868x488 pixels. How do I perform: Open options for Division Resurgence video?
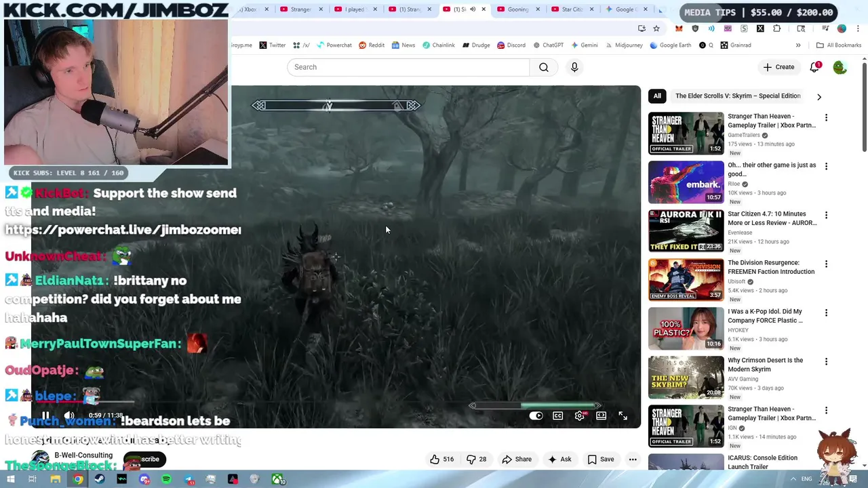[x=826, y=264]
